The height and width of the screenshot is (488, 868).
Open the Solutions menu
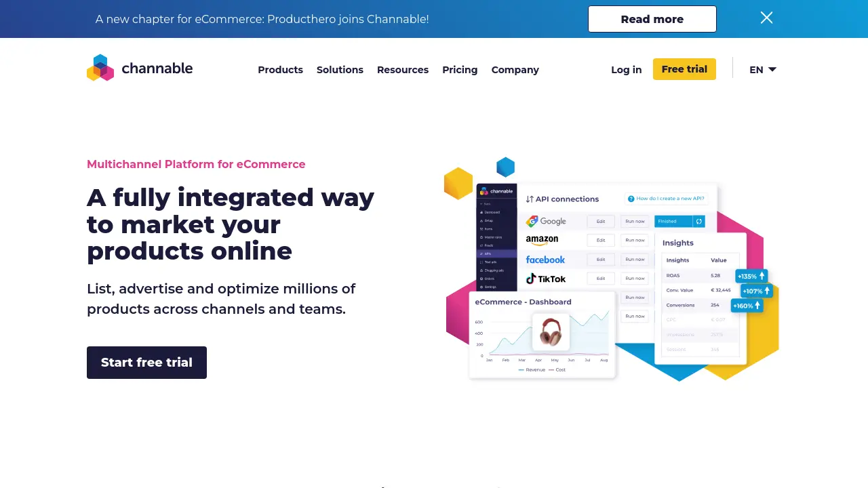[x=340, y=70]
